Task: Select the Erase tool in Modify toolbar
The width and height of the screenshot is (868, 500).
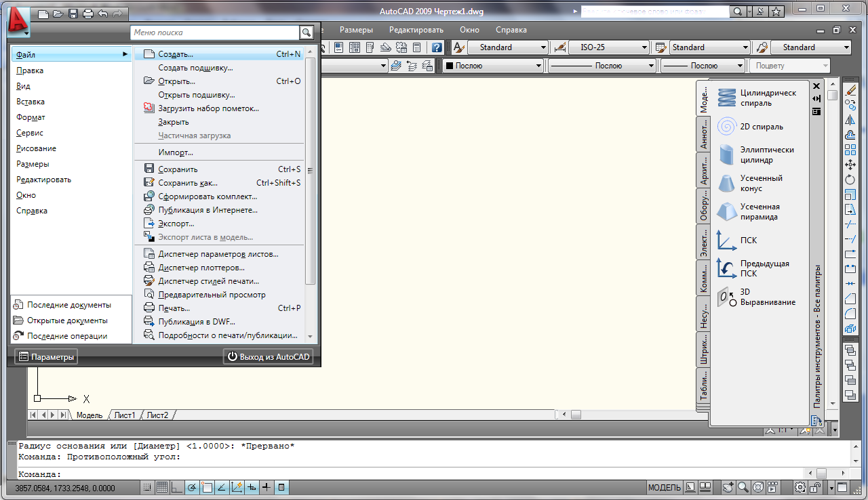Action: click(850, 90)
